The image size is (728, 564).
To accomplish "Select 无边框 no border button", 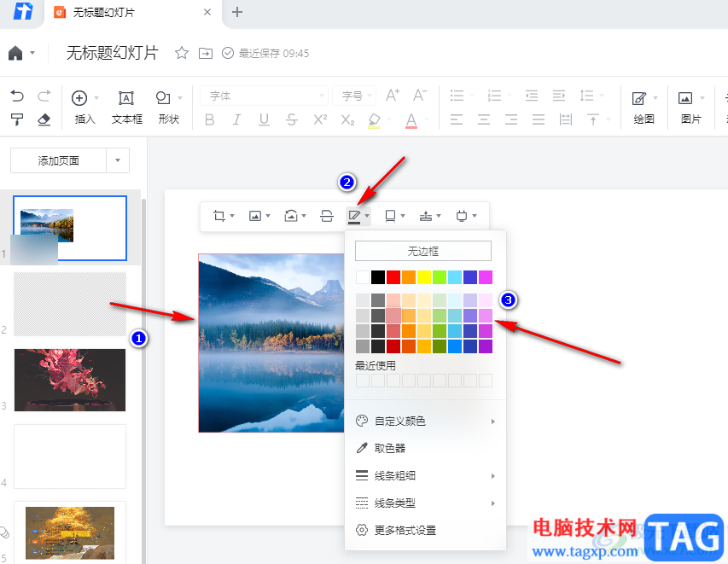I will (x=423, y=251).
